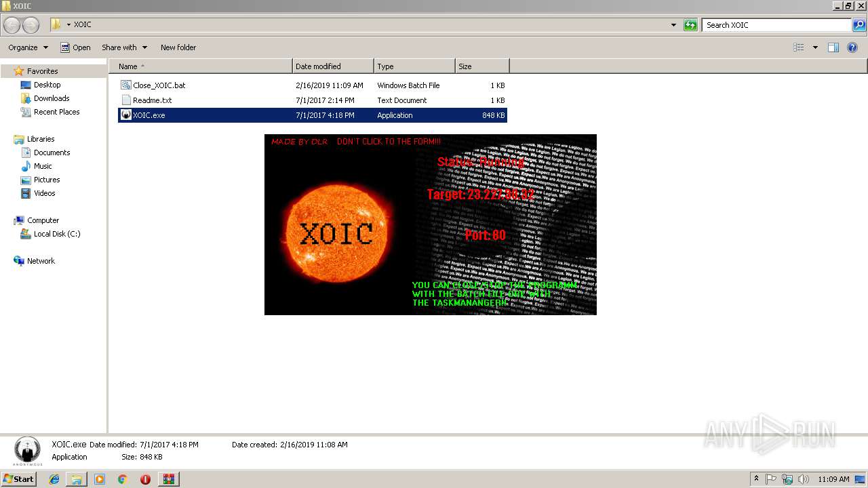Select the Close_XOIC.bat file icon
Screen dimensions: 868x488
pos(125,85)
